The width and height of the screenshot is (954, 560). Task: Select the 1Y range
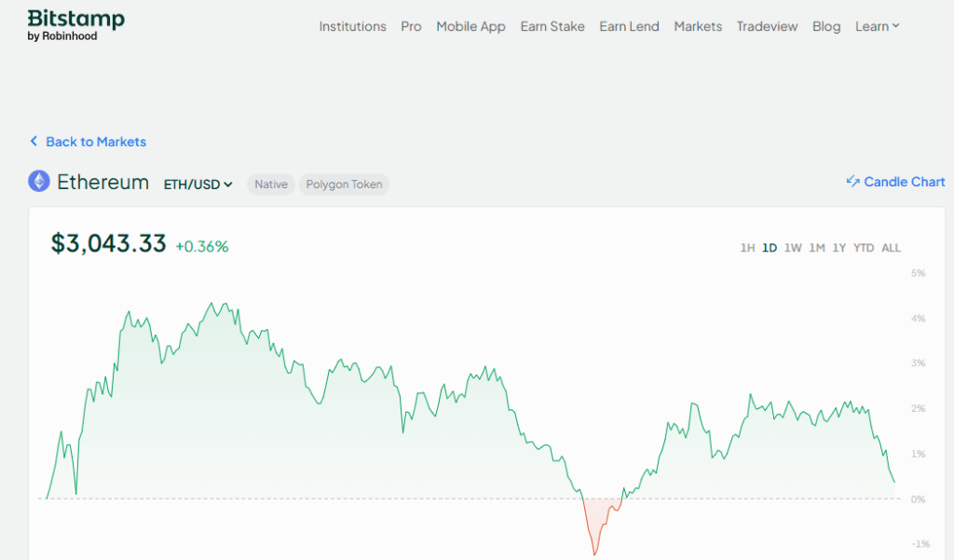coord(839,248)
